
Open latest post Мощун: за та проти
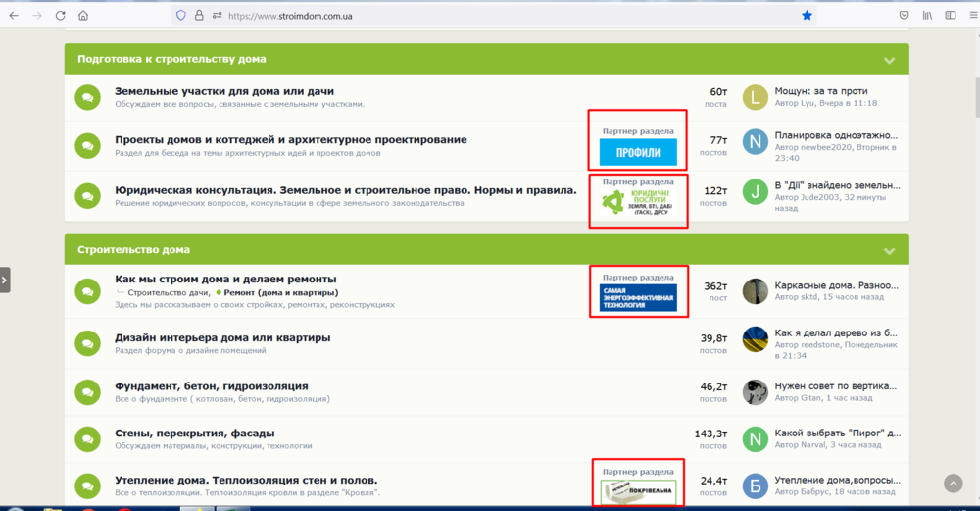tap(820, 91)
